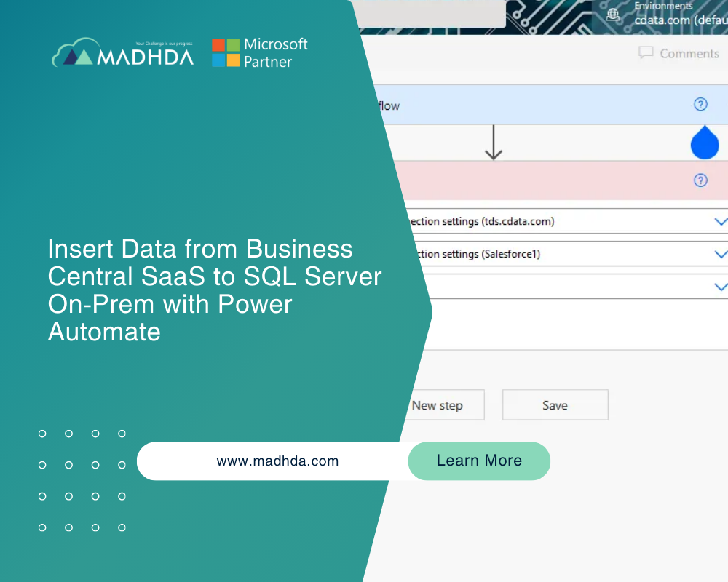Image resolution: width=728 pixels, height=582 pixels.
Task: Open help on the blue flow header
Action: click(700, 105)
